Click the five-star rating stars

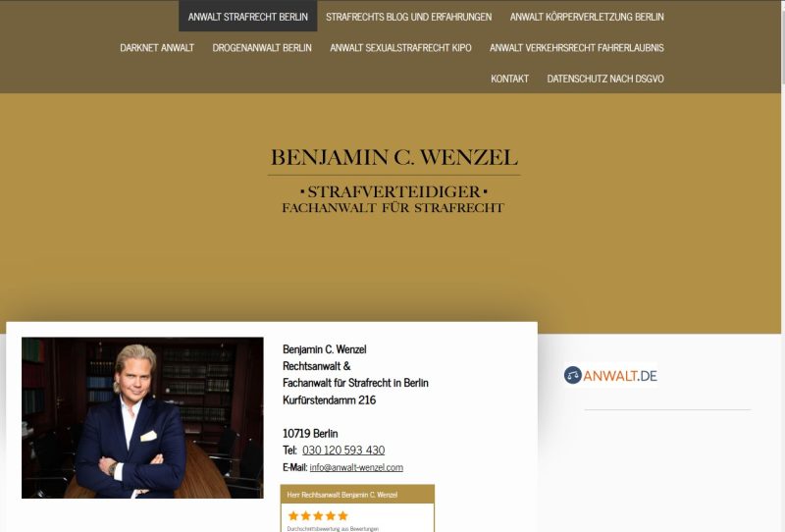coord(318,515)
